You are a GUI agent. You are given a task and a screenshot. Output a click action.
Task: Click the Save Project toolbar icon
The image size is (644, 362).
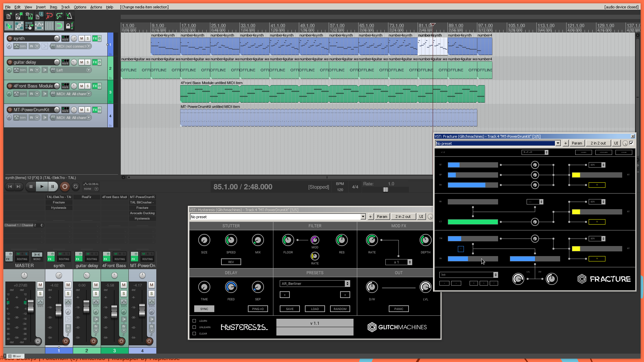pyautogui.click(x=29, y=16)
